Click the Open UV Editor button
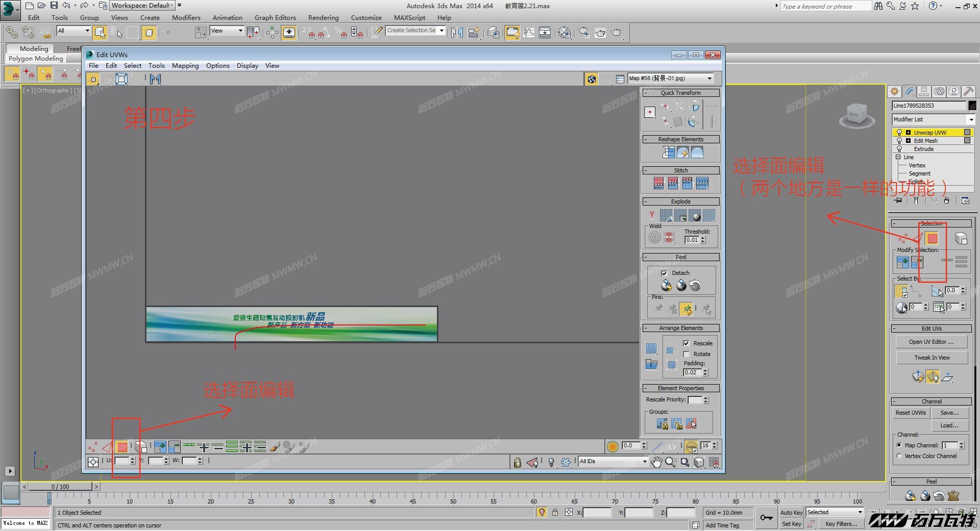Screen dimensions: 980x531 (x=931, y=342)
